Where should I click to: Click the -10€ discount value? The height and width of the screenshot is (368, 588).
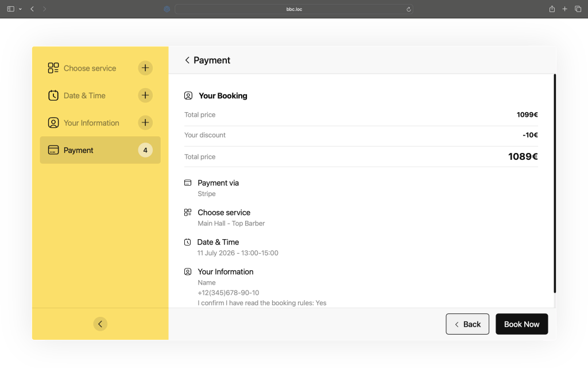click(530, 135)
